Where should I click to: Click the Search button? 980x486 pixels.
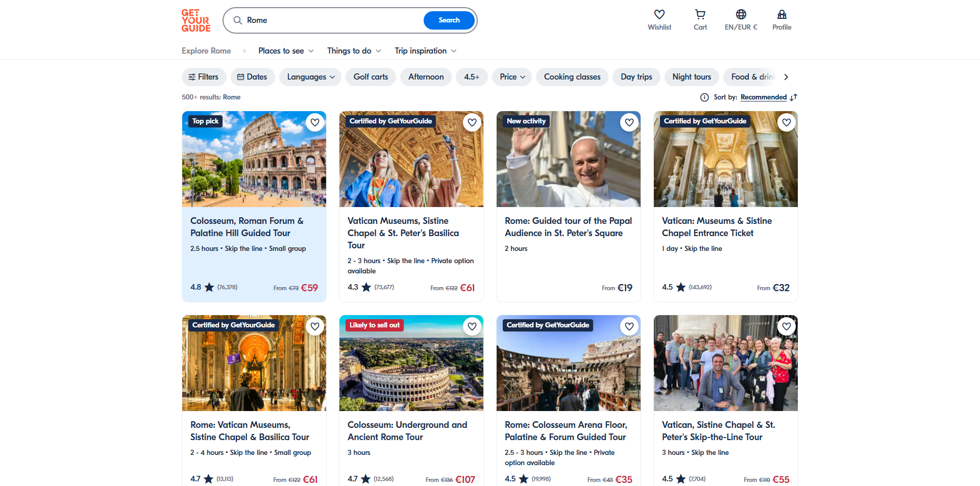click(449, 20)
